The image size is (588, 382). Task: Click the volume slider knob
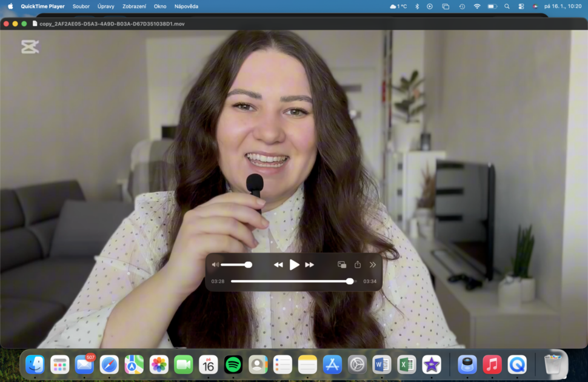[x=248, y=265]
